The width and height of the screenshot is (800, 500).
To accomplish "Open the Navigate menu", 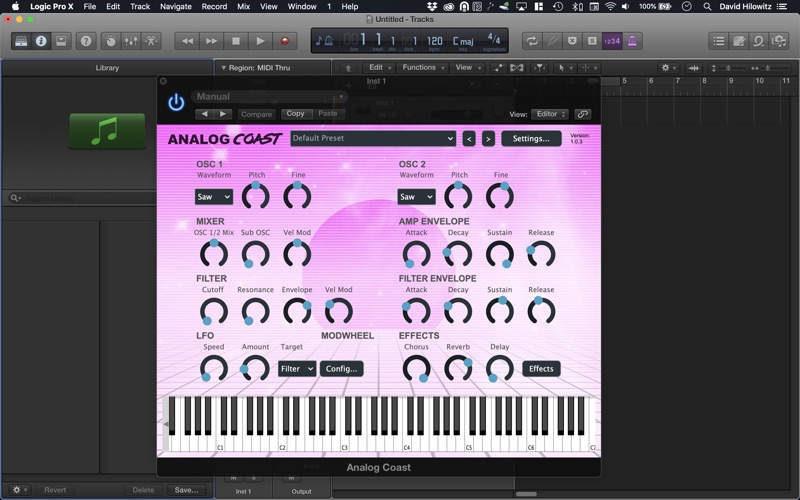I will pyautogui.click(x=176, y=7).
